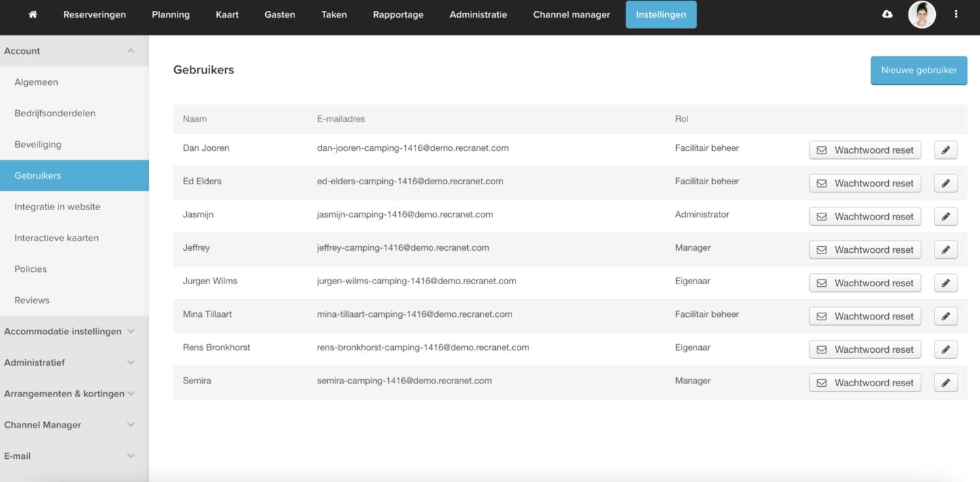This screenshot has height=482, width=980.
Task: Go to the Rapportage menu
Action: tap(398, 14)
